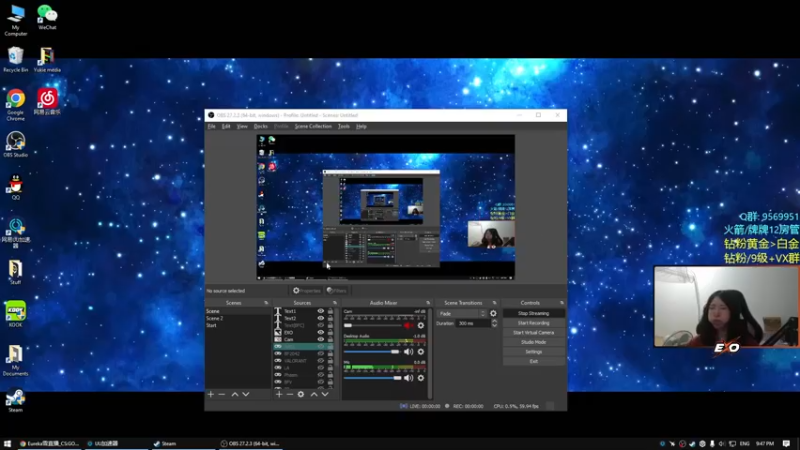Open the Scene Collection menu
Screen dimensions: 800x450
[x=313, y=126]
